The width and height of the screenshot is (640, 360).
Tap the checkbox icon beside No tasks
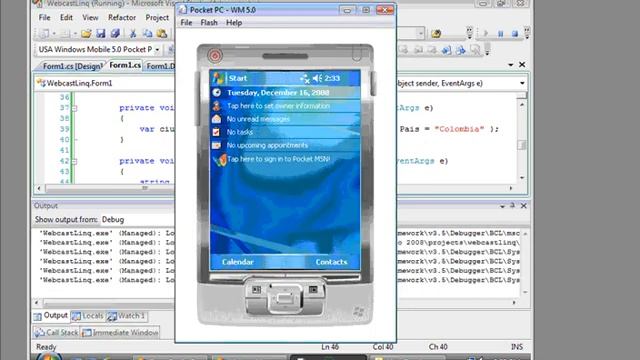tap(216, 132)
